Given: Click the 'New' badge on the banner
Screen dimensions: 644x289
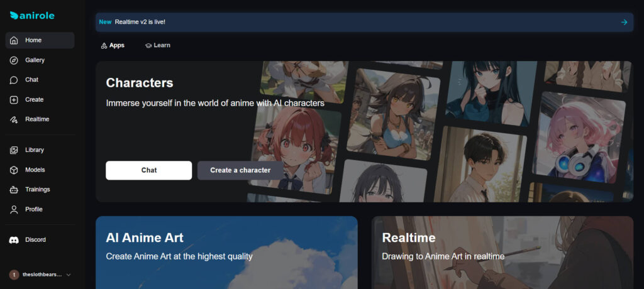Looking at the screenshot, I should coord(105,22).
